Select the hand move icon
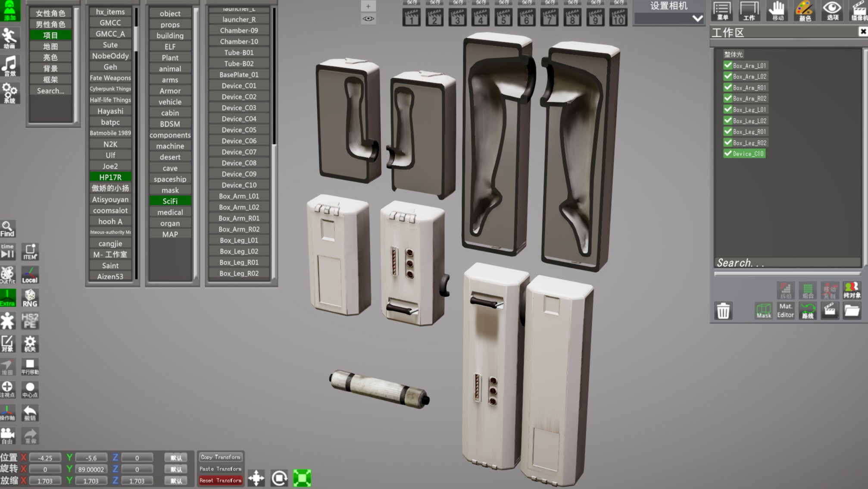This screenshot has width=868, height=489. [x=777, y=11]
